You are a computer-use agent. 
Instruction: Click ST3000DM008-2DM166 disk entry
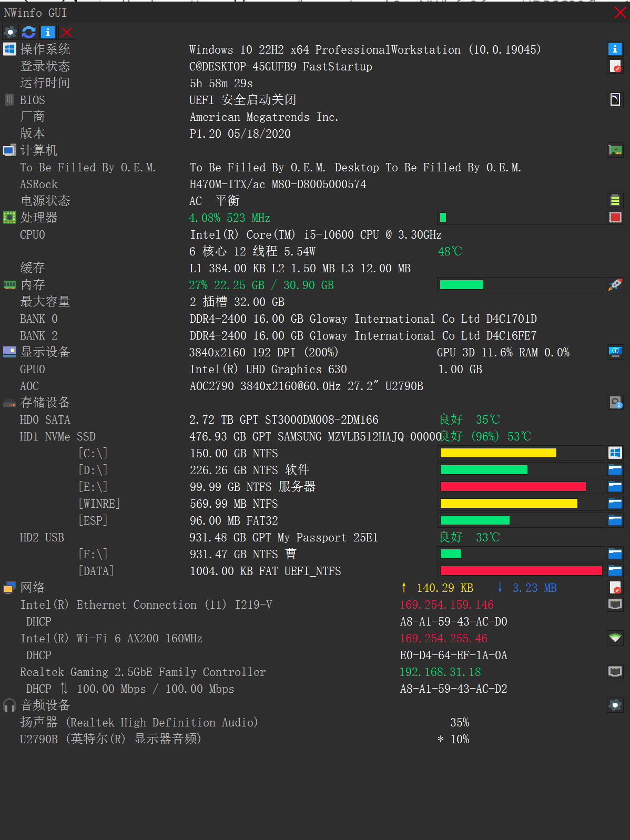284,419
